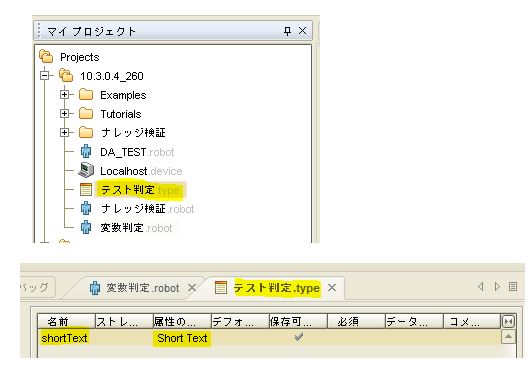Click the Tutorials folder icon

coord(86,113)
